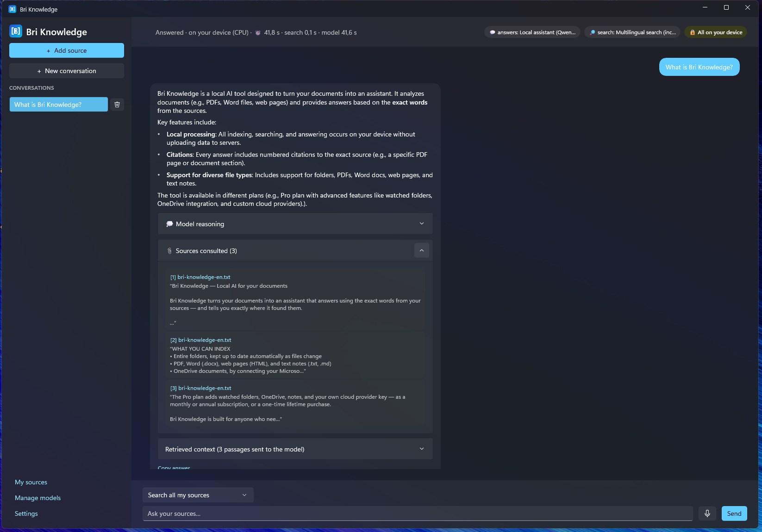The image size is (762, 532).
Task: Minimize the Bri Knowledge window
Action: coord(705,7)
